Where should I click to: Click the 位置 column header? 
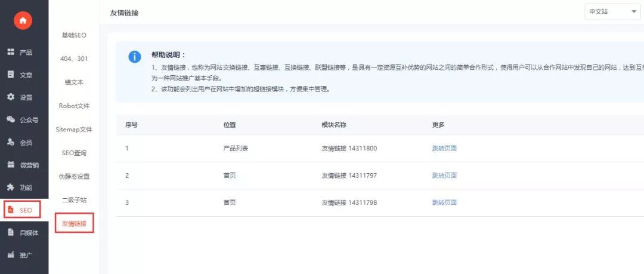pos(230,125)
